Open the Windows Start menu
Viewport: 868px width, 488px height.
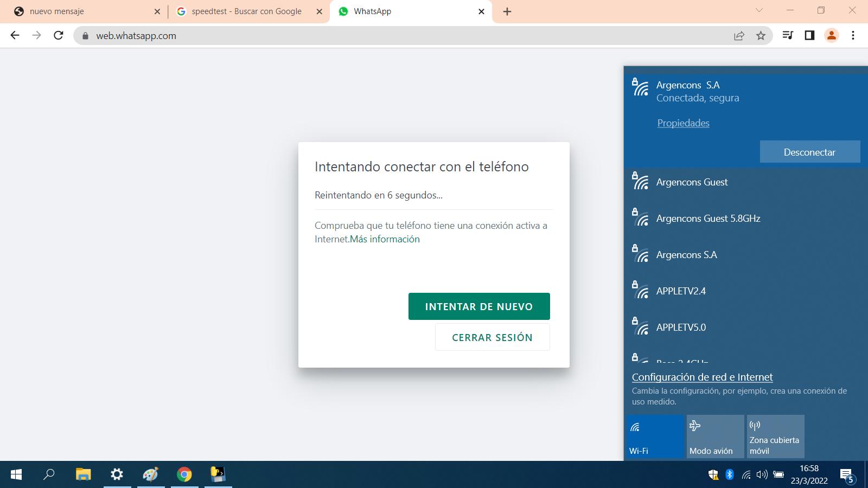pyautogui.click(x=16, y=474)
